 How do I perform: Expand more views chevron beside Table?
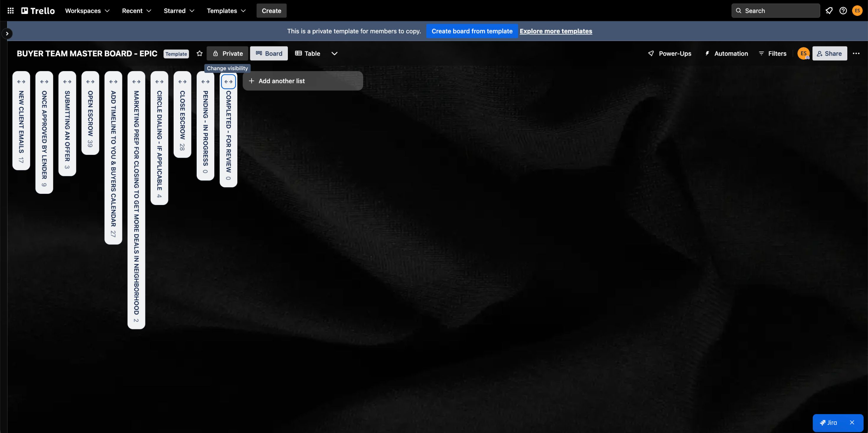(334, 54)
